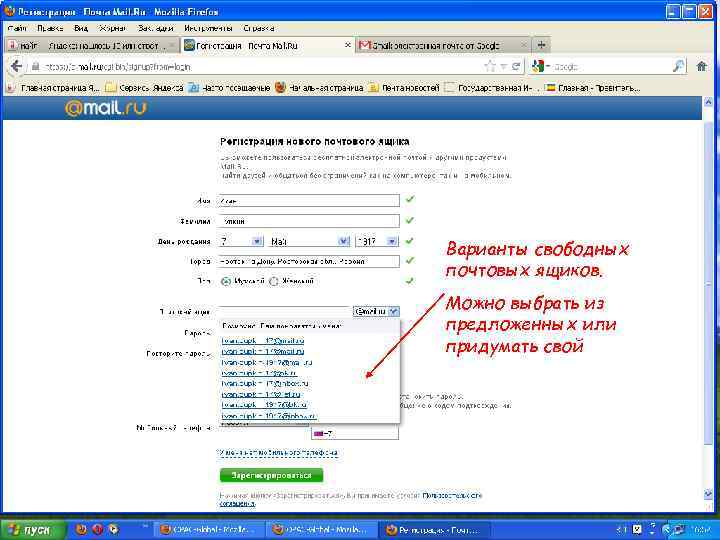
Task: Open Вид menu
Action: coord(81,28)
